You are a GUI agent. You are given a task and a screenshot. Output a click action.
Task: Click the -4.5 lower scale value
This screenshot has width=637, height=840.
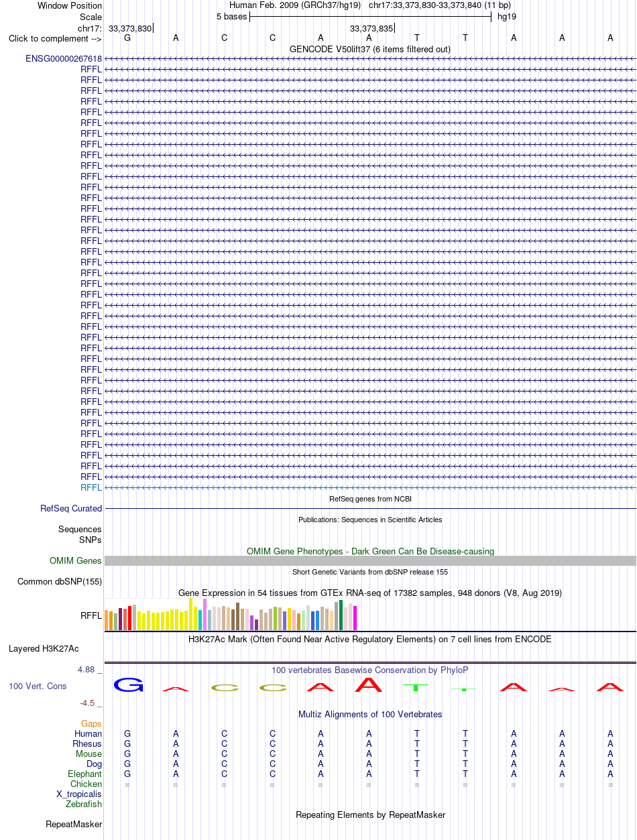pyautogui.click(x=87, y=703)
